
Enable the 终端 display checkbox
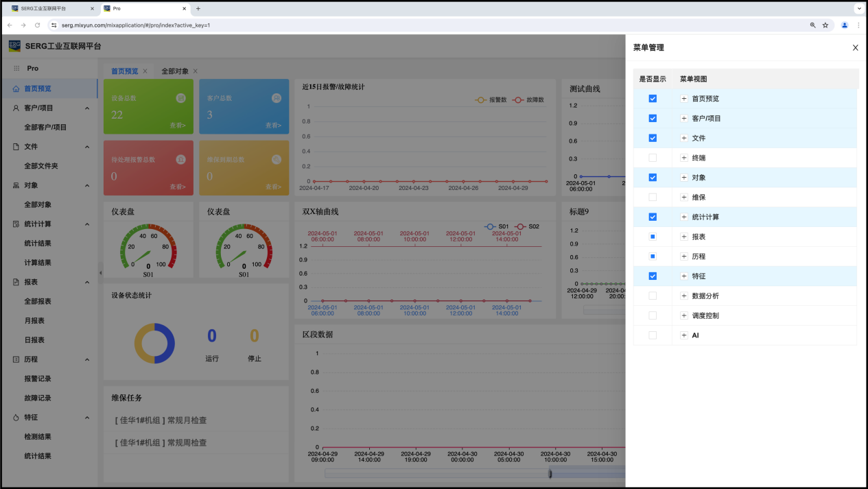(653, 158)
